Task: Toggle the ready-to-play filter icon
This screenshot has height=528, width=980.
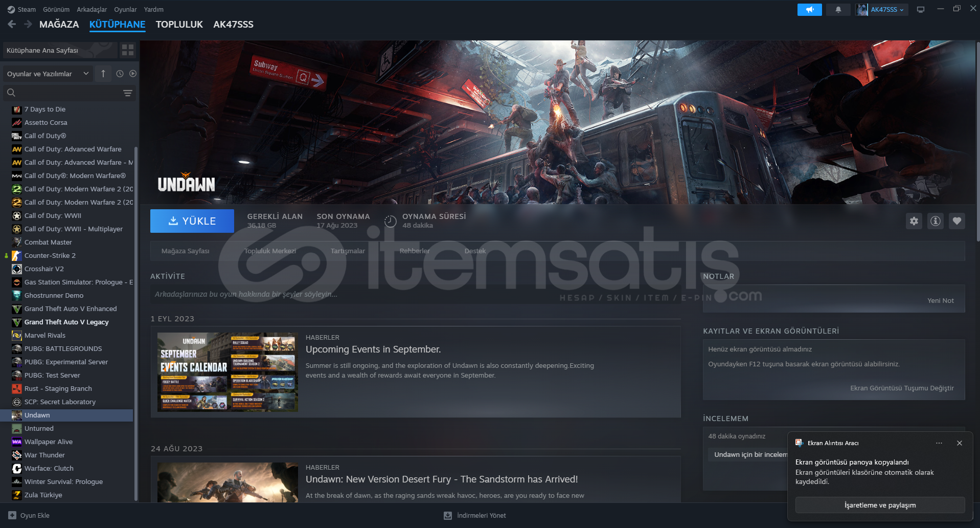Action: coord(133,74)
